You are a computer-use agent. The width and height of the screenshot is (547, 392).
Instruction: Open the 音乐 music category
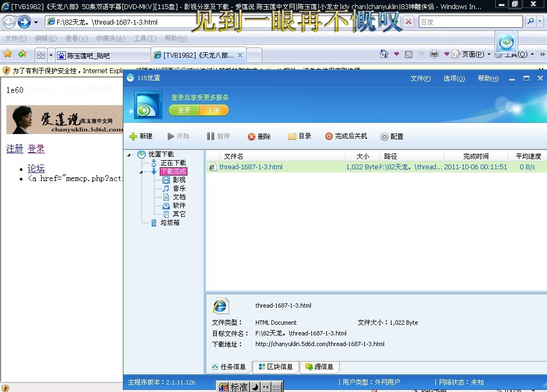point(179,189)
